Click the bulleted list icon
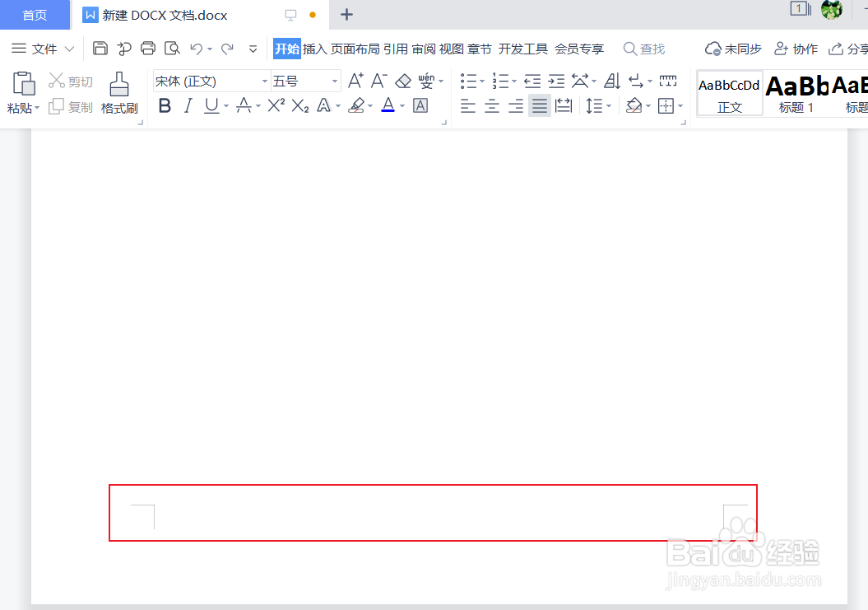 coord(468,81)
